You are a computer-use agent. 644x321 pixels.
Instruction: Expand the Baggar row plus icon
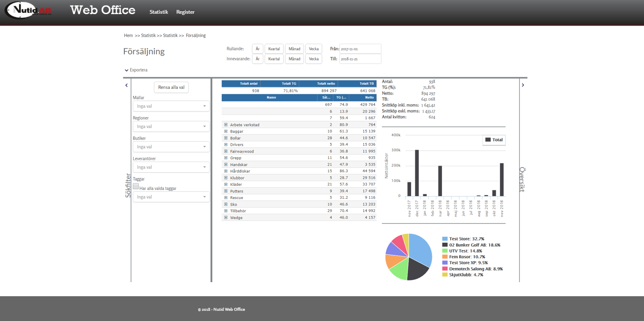click(226, 132)
